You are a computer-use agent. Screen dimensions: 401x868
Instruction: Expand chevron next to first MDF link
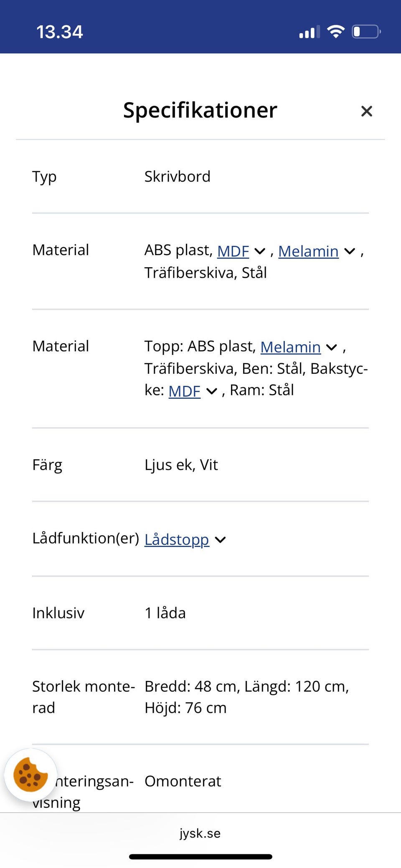pyautogui.click(x=260, y=251)
